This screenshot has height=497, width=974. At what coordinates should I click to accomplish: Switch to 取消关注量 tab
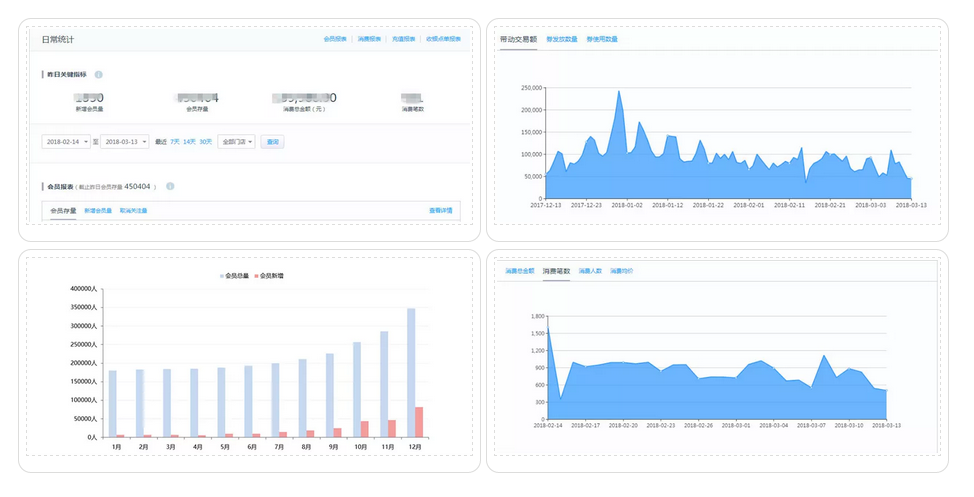click(x=134, y=211)
